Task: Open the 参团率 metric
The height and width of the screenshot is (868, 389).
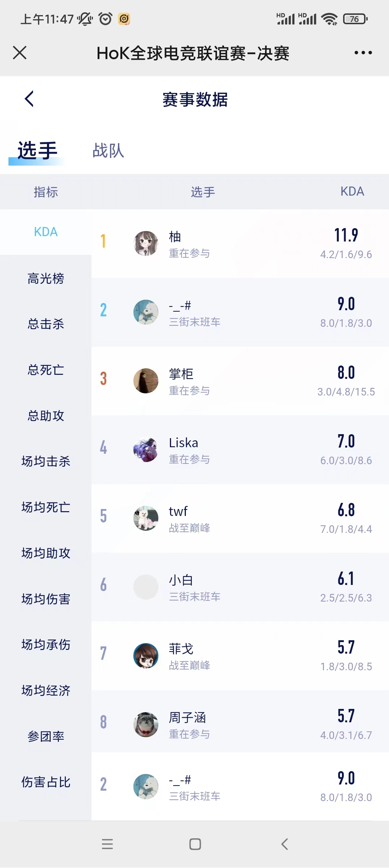Action: pyautogui.click(x=46, y=736)
